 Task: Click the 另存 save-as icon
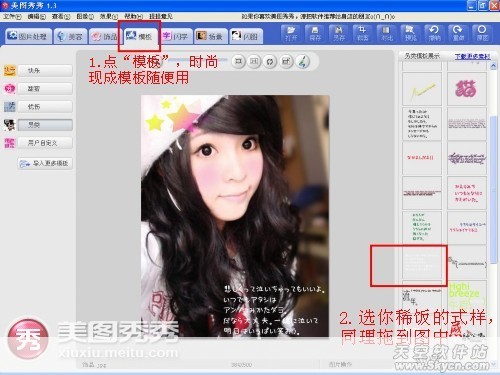pos(339,34)
